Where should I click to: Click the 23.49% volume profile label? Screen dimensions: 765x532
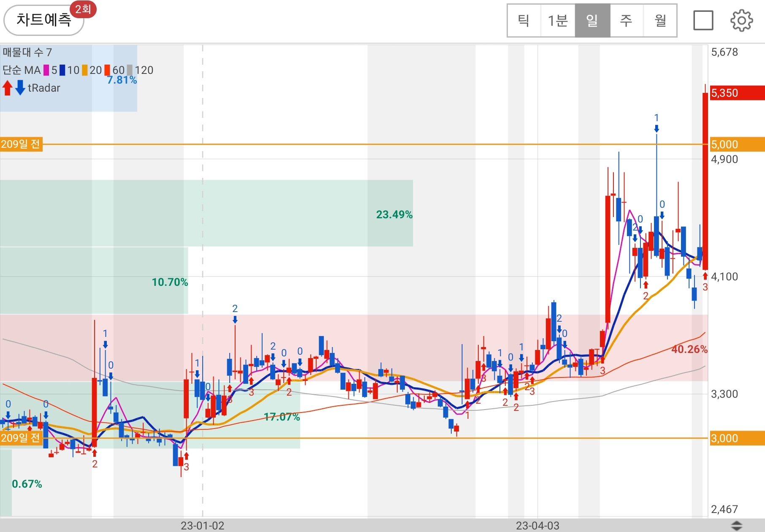[x=394, y=214]
